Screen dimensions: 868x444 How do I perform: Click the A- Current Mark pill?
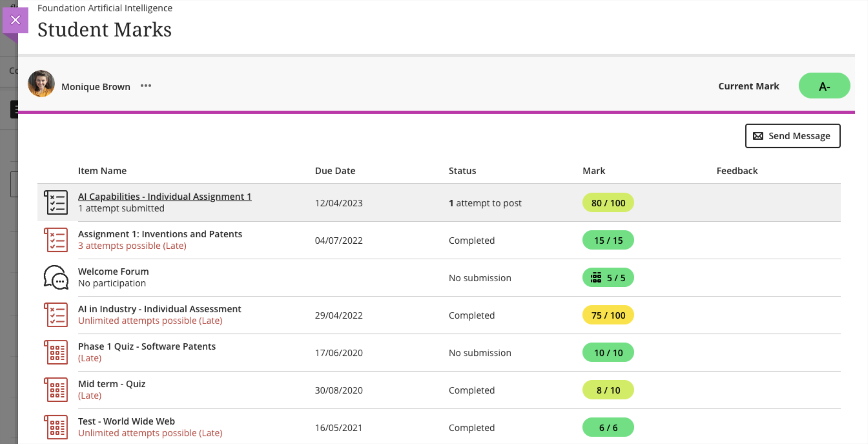pyautogui.click(x=824, y=86)
